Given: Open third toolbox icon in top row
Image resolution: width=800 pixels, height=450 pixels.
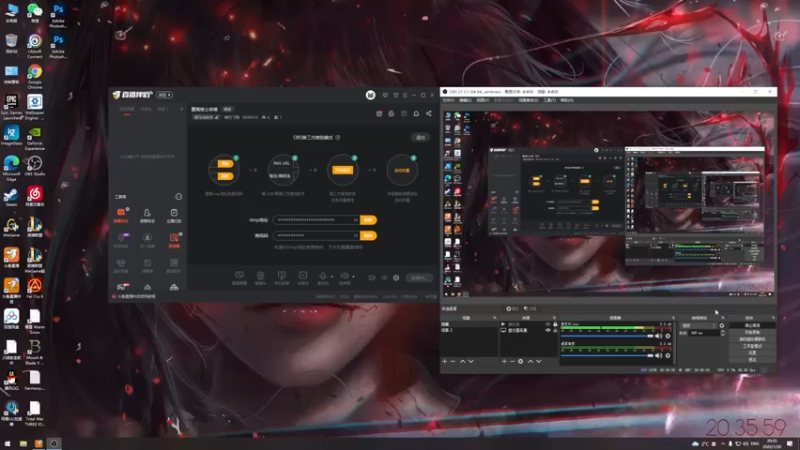Looking at the screenshot, I should (174, 212).
